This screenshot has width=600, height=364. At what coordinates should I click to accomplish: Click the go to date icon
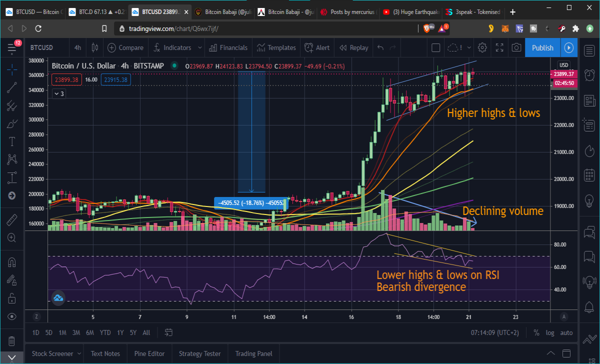click(168, 332)
